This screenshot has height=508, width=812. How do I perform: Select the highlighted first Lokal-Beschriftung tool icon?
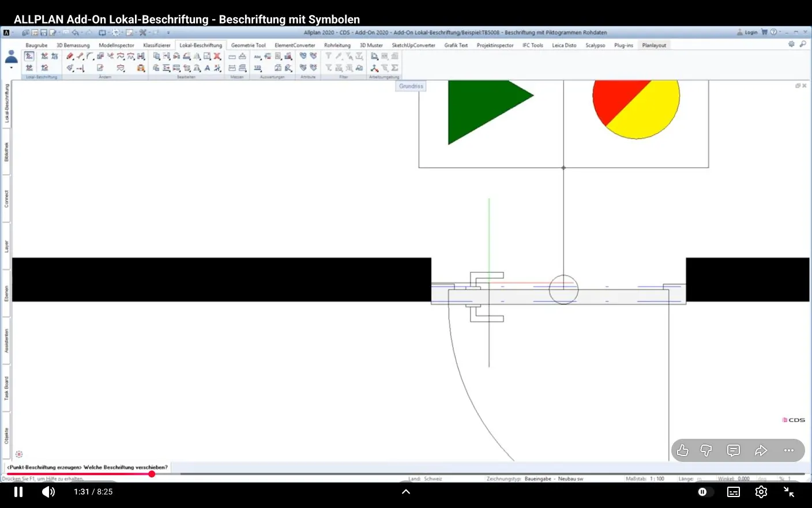(29, 56)
